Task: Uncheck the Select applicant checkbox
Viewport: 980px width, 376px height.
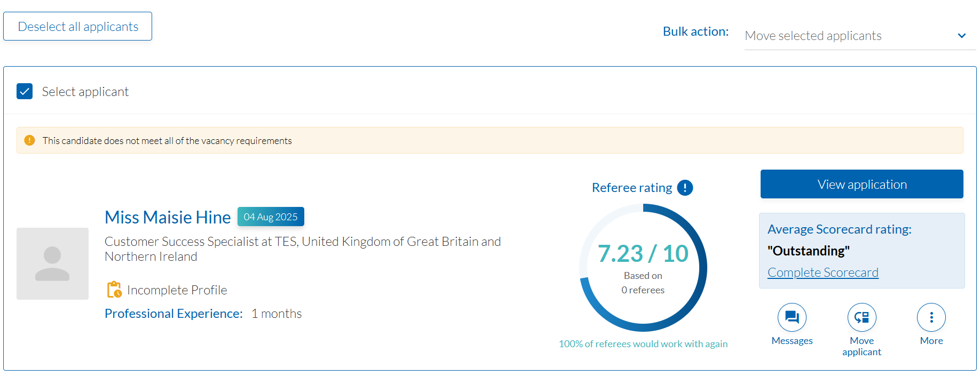Action: click(x=25, y=92)
